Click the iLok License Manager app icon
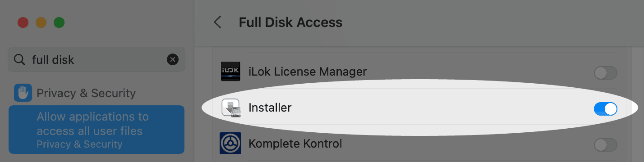Viewport: 644px width, 162px height. (x=230, y=71)
